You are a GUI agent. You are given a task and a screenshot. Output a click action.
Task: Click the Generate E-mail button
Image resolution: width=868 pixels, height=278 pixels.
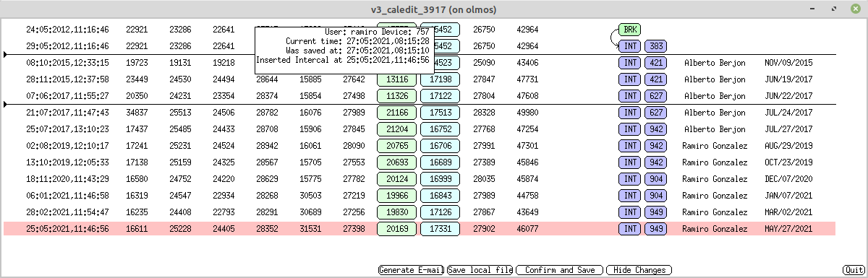[x=411, y=270]
